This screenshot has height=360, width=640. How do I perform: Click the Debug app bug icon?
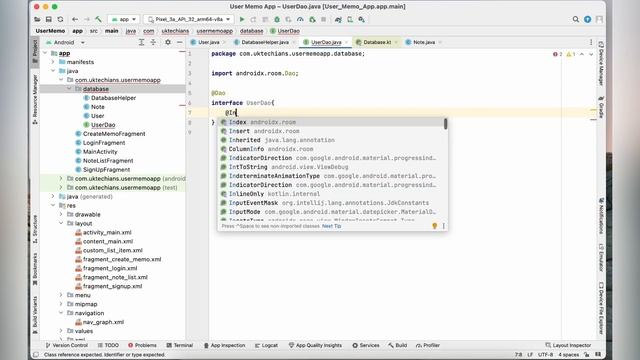(277, 19)
